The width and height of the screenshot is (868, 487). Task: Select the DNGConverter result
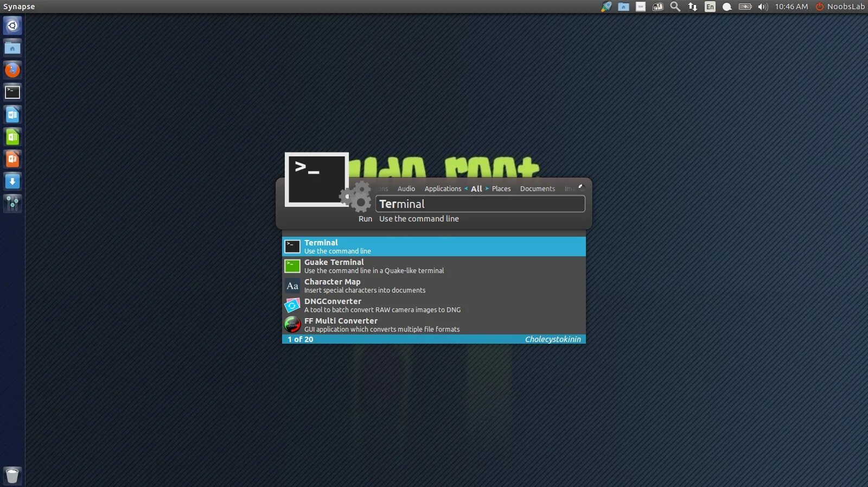click(x=434, y=305)
